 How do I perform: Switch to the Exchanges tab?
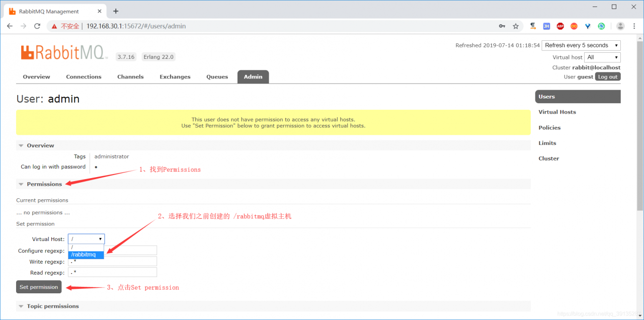[x=175, y=77]
